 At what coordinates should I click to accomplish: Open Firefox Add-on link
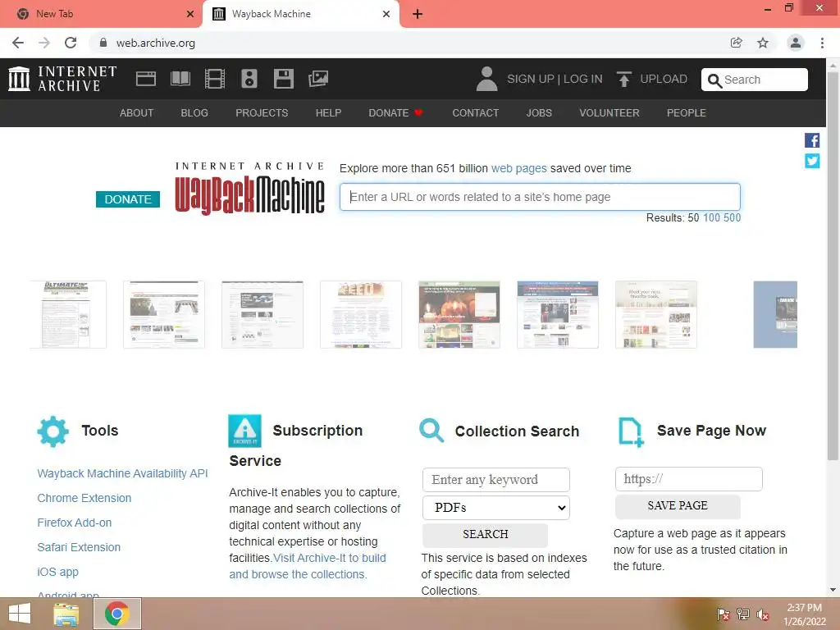75,523
